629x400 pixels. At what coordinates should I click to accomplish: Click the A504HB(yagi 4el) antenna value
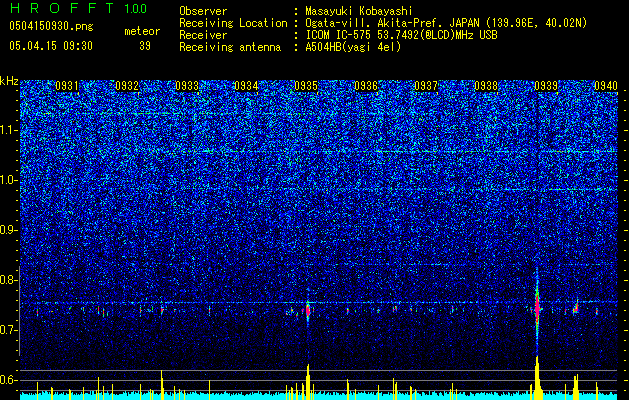coord(353,47)
